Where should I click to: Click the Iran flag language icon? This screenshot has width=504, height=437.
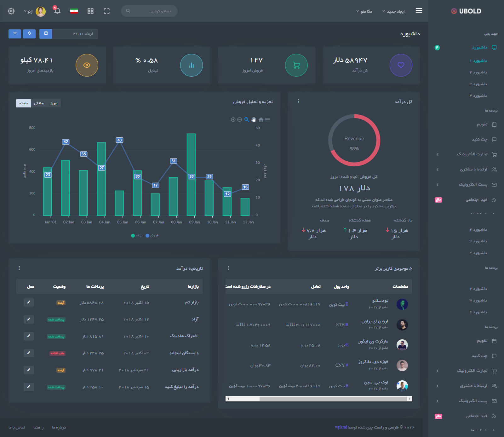pos(74,11)
